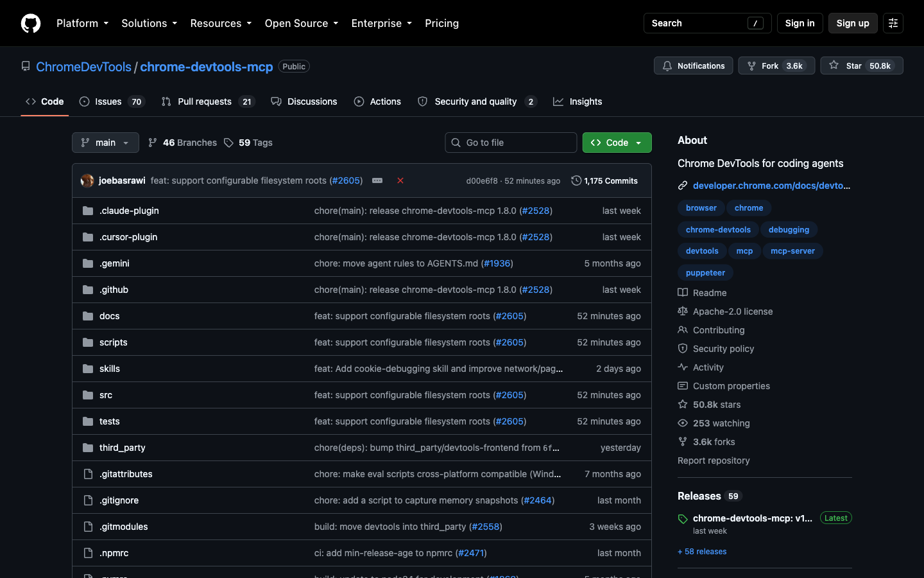This screenshot has width=924, height=578.
Task: Open the main branch selector
Action: (105, 143)
